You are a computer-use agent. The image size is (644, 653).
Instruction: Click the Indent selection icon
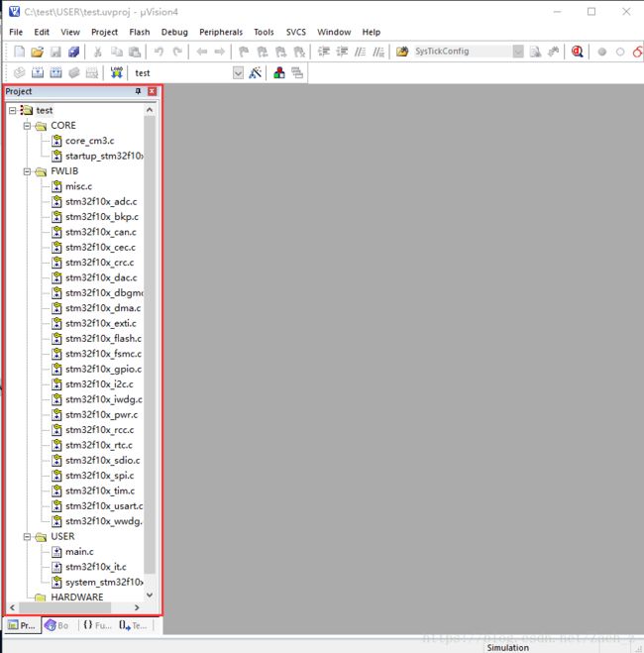click(x=323, y=52)
